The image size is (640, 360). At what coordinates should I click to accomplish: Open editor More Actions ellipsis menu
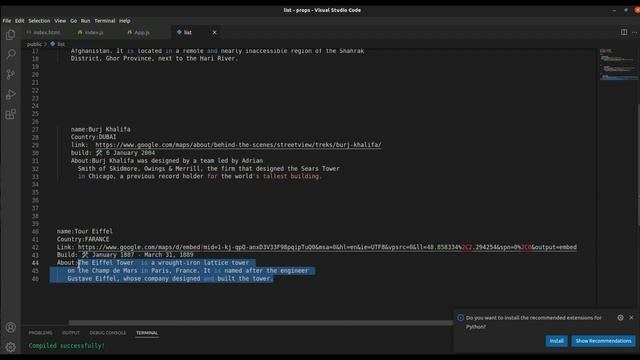click(634, 32)
